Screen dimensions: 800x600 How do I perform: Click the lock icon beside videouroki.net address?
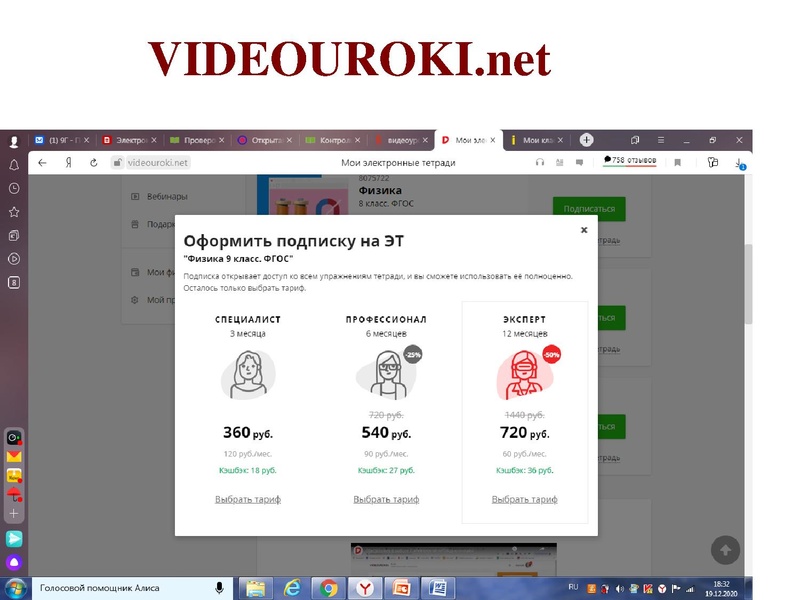[118, 164]
